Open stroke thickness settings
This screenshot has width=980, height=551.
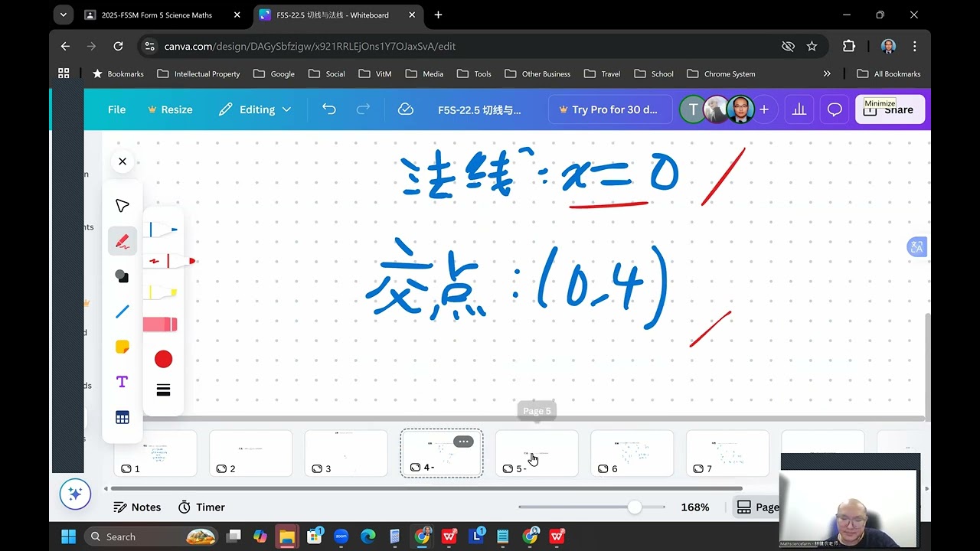coord(163,390)
